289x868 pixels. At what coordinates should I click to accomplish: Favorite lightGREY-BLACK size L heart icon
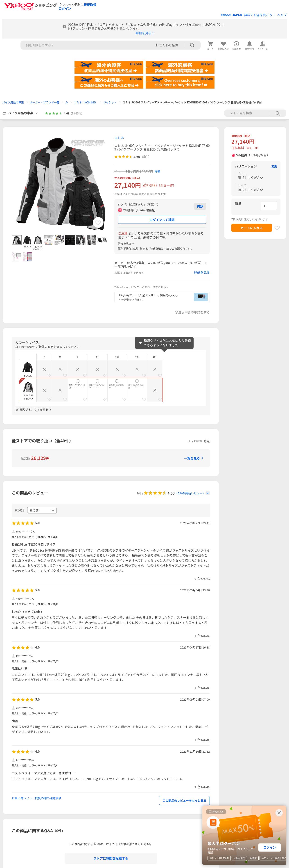[85, 399]
